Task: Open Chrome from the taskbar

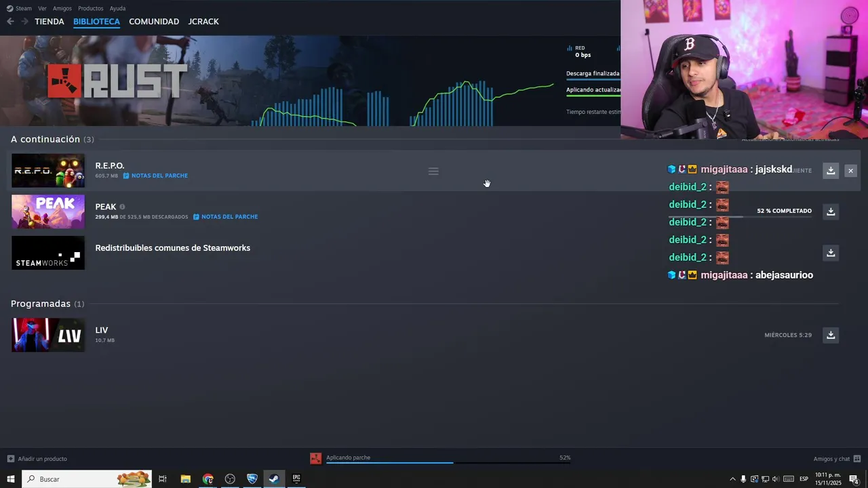Action: click(x=208, y=479)
